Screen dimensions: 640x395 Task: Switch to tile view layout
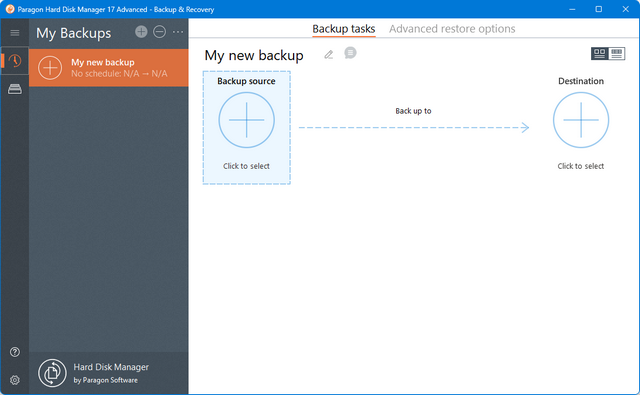(600, 53)
